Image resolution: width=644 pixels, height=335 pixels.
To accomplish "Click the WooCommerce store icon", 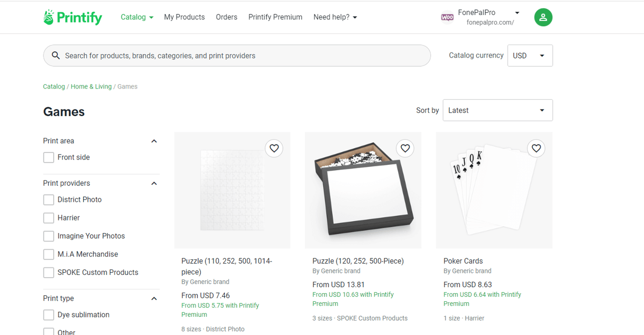I will point(447,17).
